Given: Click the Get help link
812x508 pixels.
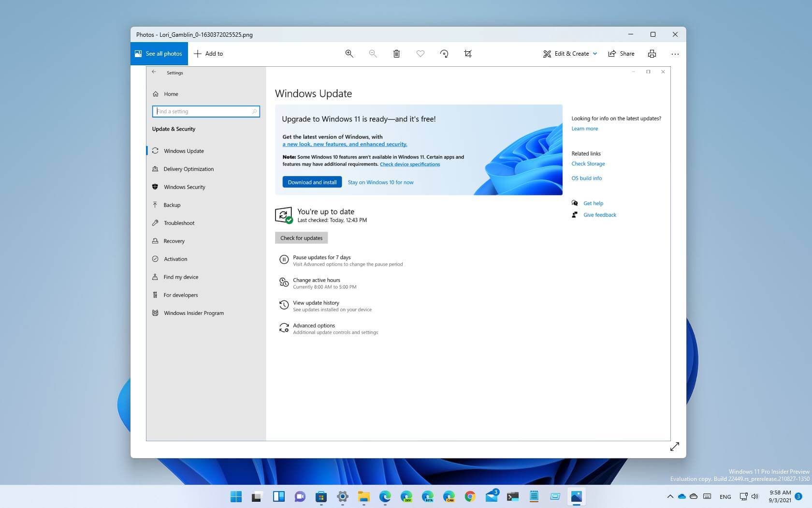Looking at the screenshot, I should pyautogui.click(x=593, y=204).
